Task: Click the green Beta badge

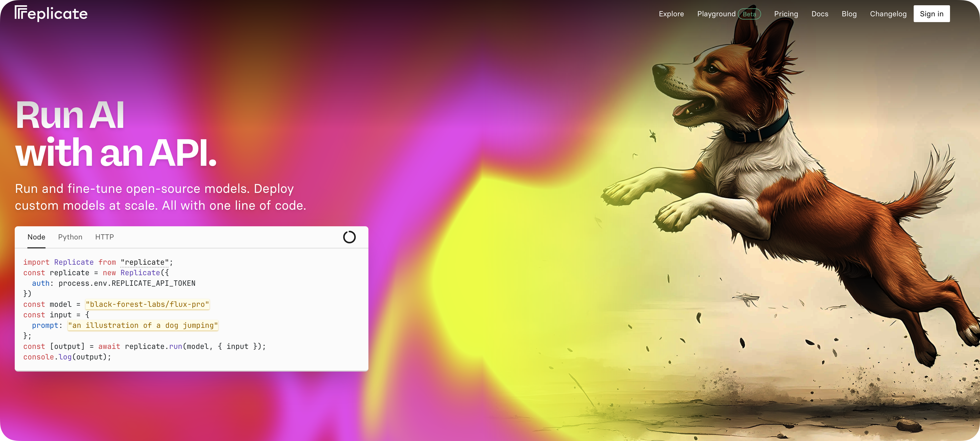Action: click(749, 14)
